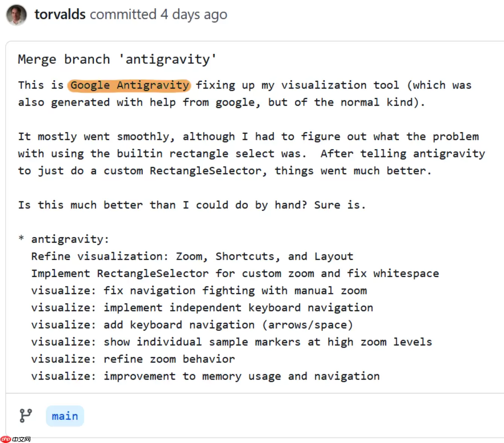Image resolution: width=504 pixels, height=443 pixels.
Task: Click 'visualize: fix navigation fighting with manual zoom'
Action: click(199, 290)
